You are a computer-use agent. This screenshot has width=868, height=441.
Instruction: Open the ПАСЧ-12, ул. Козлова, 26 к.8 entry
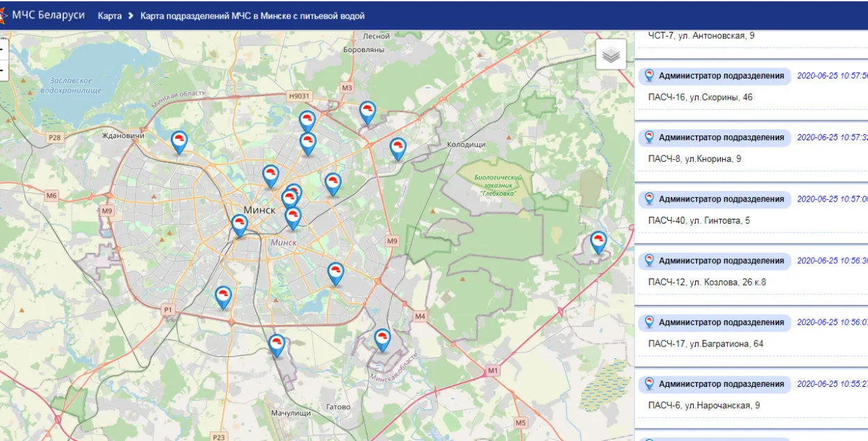(707, 283)
